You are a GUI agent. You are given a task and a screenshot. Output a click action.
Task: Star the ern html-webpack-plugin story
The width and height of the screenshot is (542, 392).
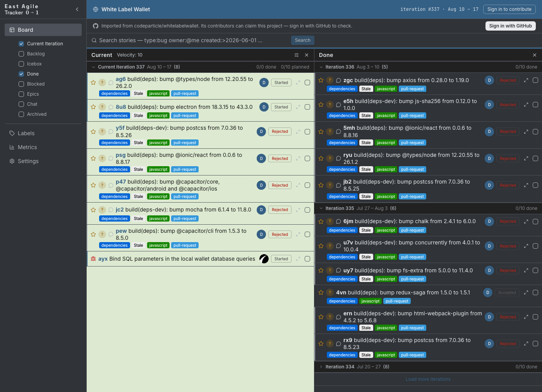(321, 317)
